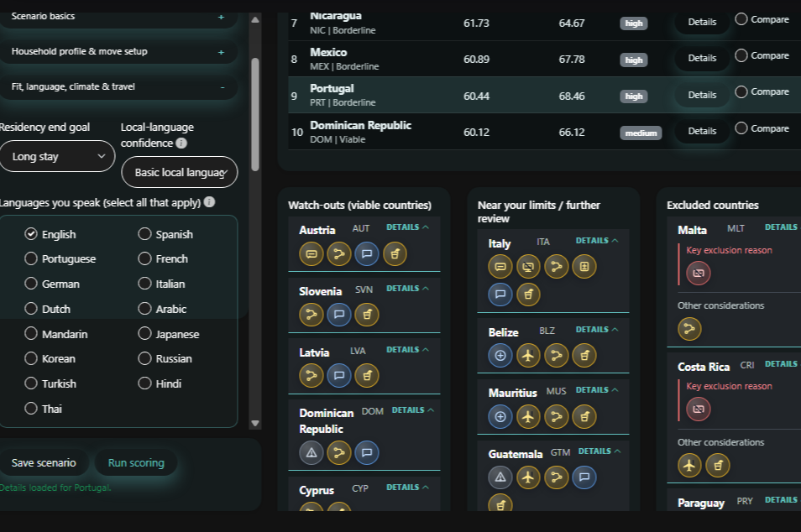Image resolution: width=801 pixels, height=532 pixels.
Task: Toggle DETAILS for Malta excluded card
Action: [781, 227]
